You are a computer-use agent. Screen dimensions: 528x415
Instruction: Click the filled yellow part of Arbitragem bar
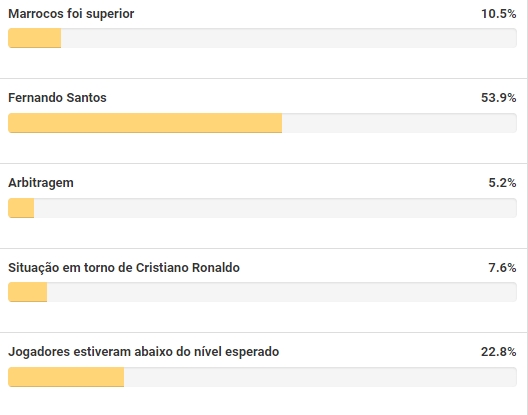coord(21,208)
